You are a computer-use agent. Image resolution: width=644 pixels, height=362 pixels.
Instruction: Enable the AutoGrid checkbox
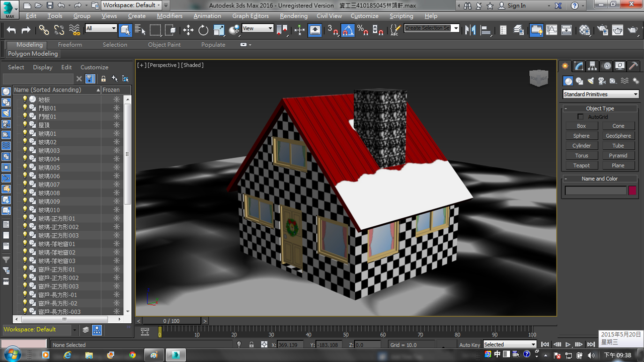pos(581,117)
